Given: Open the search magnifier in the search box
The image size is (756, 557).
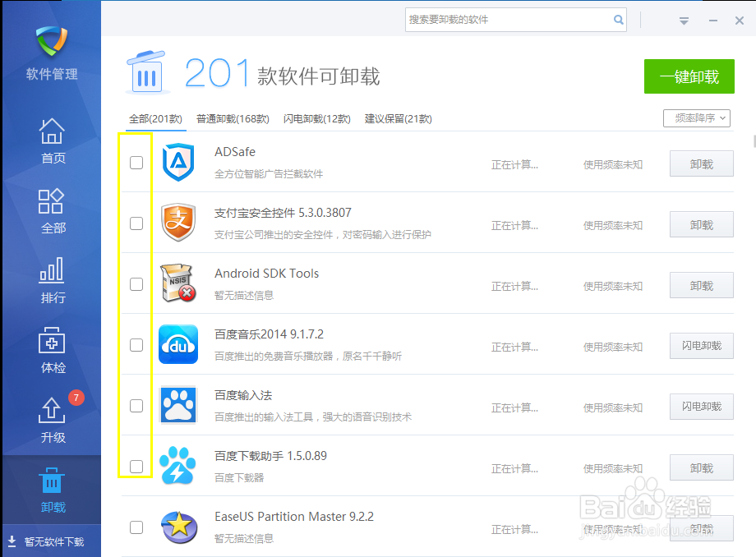Looking at the screenshot, I should tap(619, 20).
